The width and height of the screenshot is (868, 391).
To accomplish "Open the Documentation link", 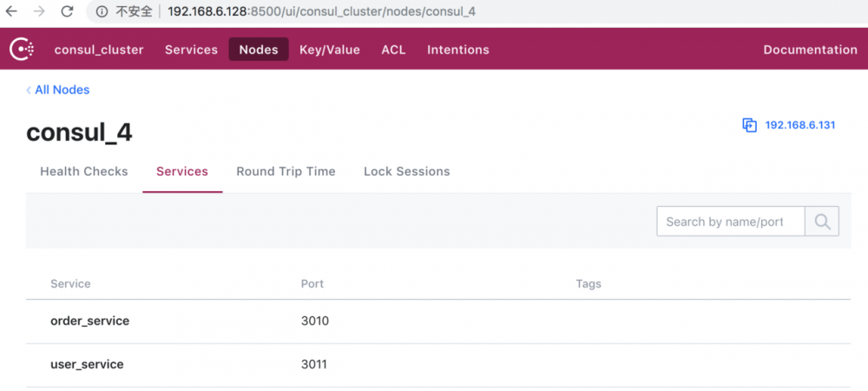I will 810,50.
